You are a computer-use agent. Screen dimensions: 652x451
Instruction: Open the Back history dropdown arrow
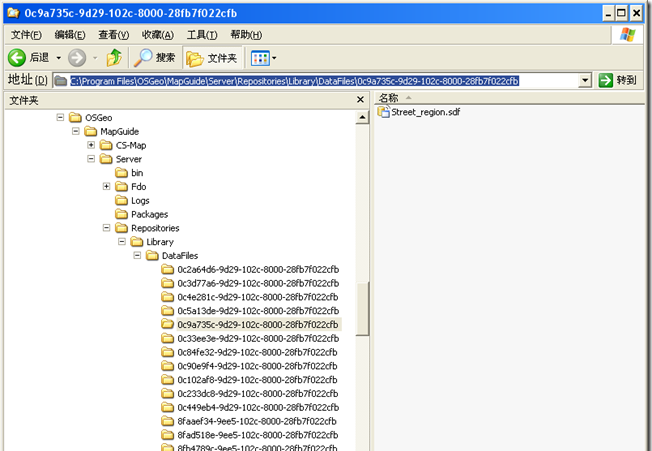[x=59, y=58]
